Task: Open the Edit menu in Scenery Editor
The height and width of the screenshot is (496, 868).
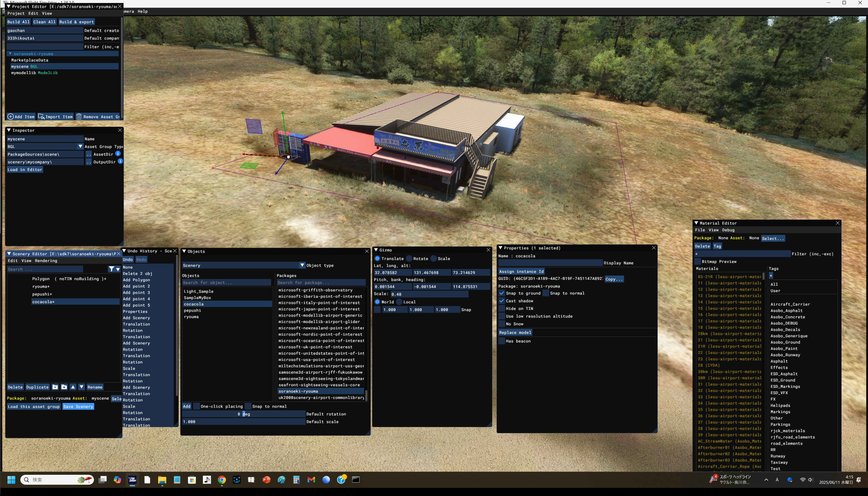Action: click(x=13, y=261)
